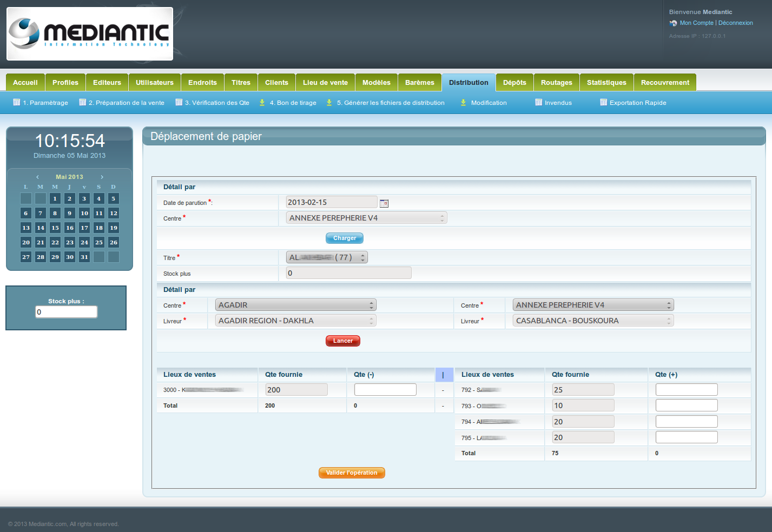Click the red Lancer button
Screen dimensions: 772x532
tap(343, 341)
